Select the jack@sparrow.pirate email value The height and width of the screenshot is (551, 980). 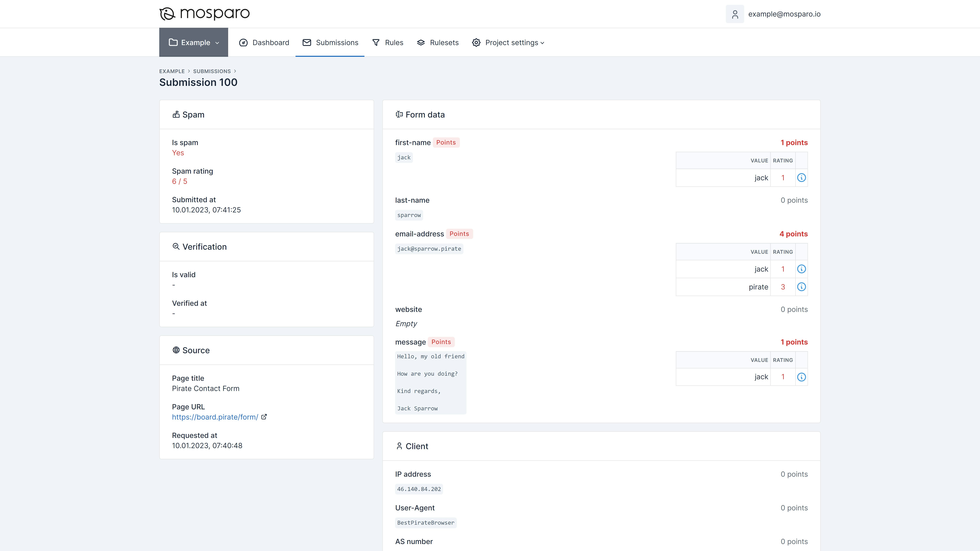coord(429,249)
